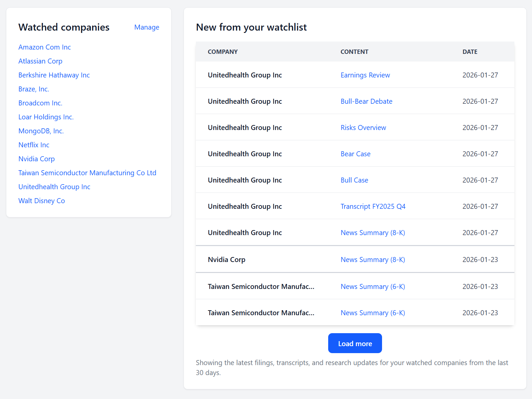532x399 pixels.
Task: Select Atlassian Corp from the watchlist
Action: (40, 61)
